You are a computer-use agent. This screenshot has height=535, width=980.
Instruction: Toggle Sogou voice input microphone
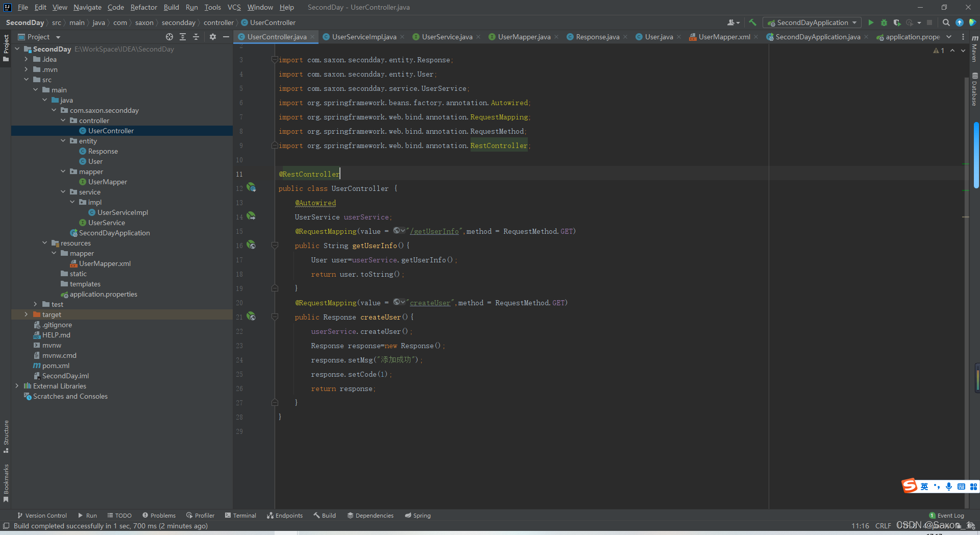pyautogui.click(x=948, y=487)
